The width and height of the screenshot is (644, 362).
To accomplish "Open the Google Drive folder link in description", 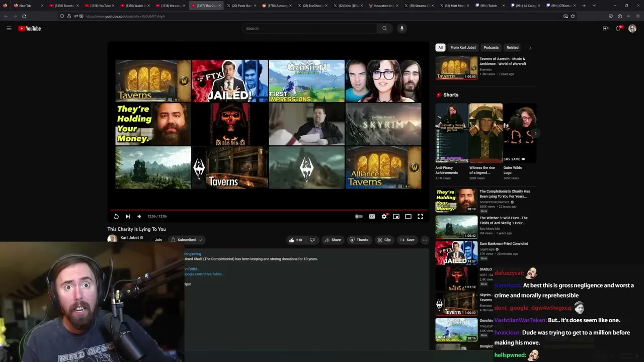I will click(x=204, y=274).
